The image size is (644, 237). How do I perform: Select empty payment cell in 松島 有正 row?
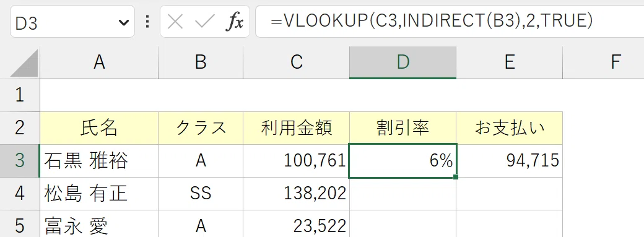[509, 194]
